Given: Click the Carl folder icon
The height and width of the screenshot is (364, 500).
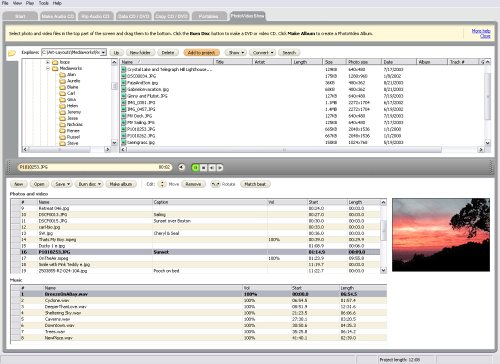Looking at the screenshot, I should 62,93.
